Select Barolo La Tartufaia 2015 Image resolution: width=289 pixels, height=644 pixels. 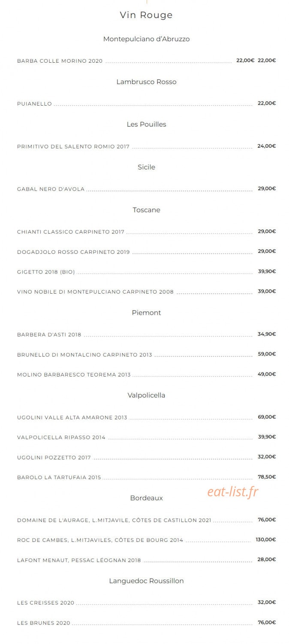59,477
